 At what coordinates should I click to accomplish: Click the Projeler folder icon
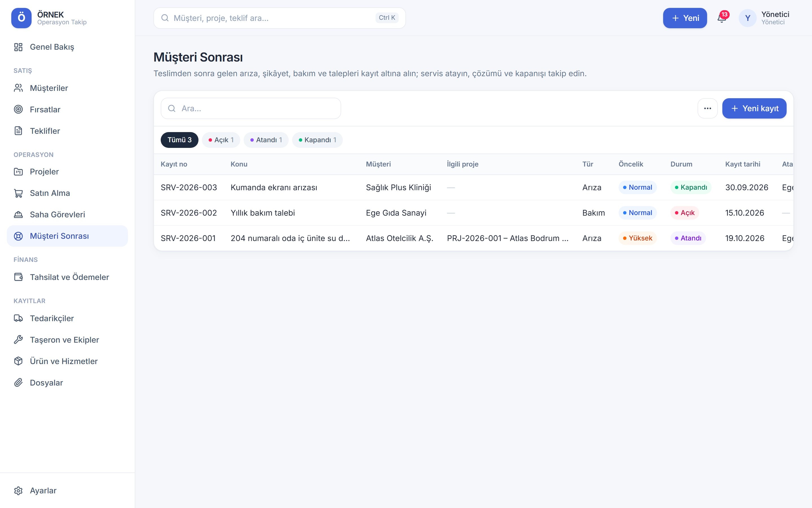[18, 172]
